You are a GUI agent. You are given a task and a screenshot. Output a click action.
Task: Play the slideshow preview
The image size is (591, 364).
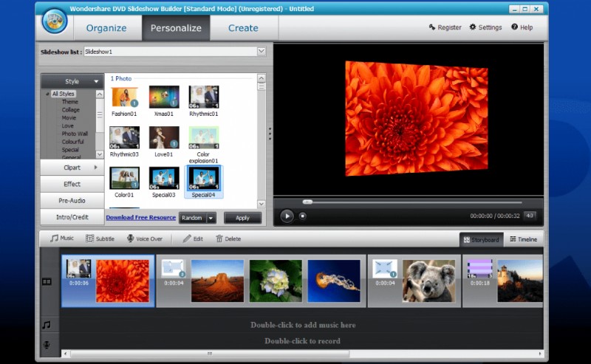[x=287, y=216]
